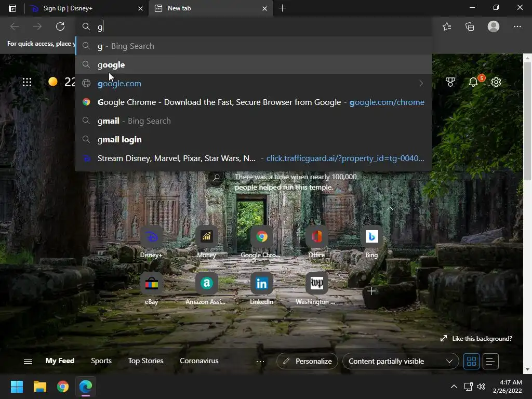Open the volume speaker tray icon
Screen dimensions: 532x399
(481, 387)
